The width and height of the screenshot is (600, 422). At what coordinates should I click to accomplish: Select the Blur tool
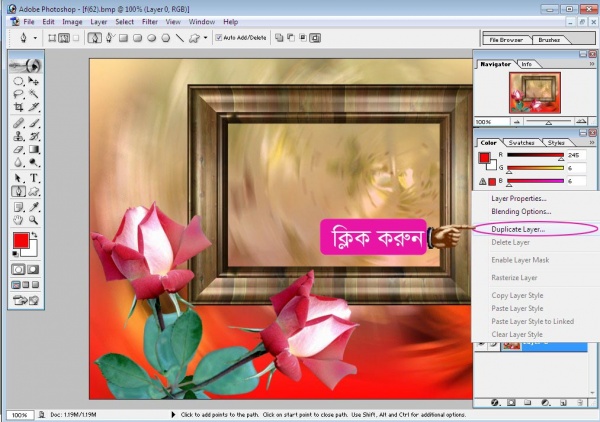coord(18,162)
